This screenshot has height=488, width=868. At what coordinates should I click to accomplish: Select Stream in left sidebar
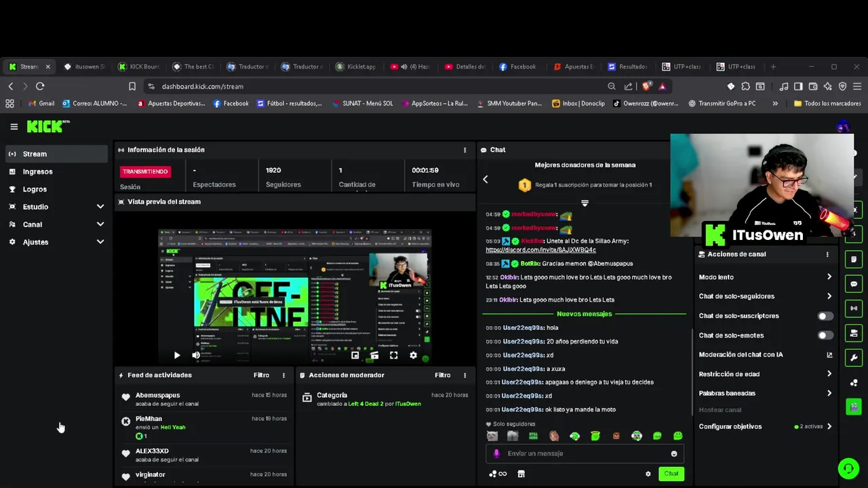point(56,154)
